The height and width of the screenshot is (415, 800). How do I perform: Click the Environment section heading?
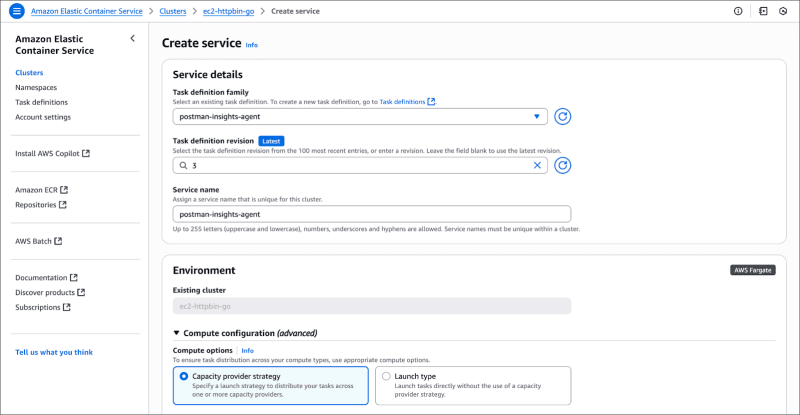tap(204, 271)
